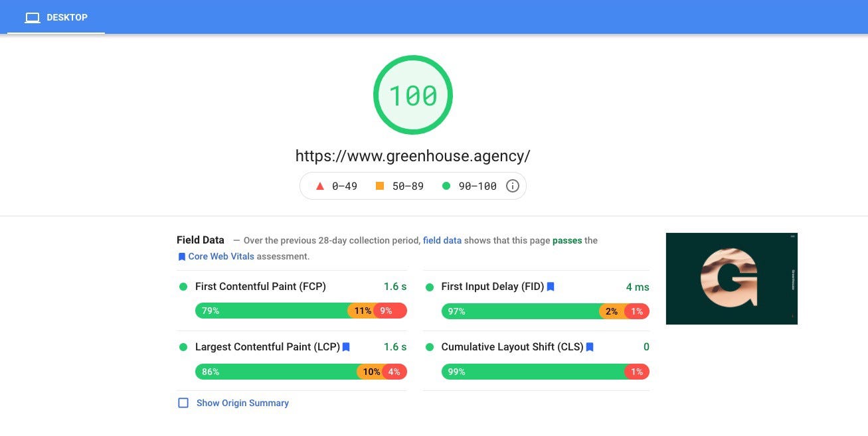Click the bookmark icon beside Core Web Vitals
The image size is (868, 436).
(182, 257)
